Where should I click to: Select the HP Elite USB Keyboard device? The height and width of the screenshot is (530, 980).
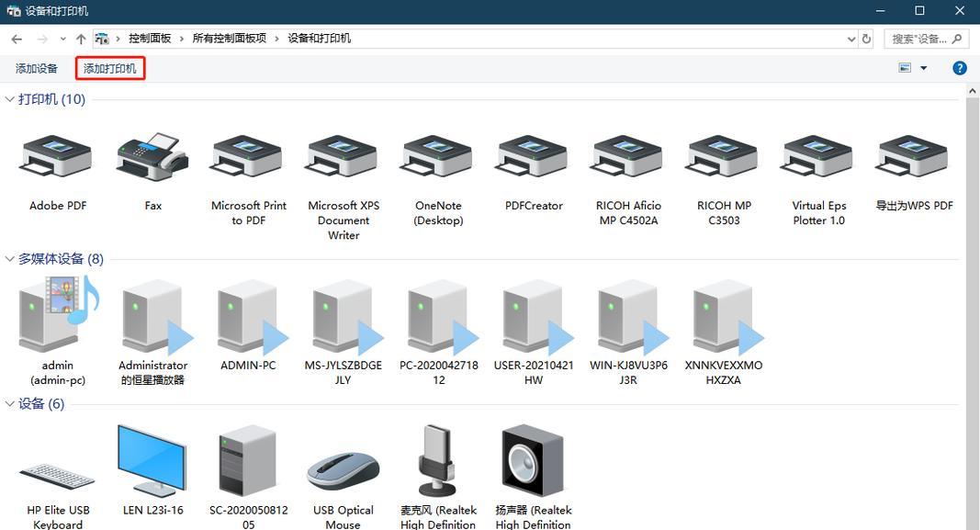(57, 476)
